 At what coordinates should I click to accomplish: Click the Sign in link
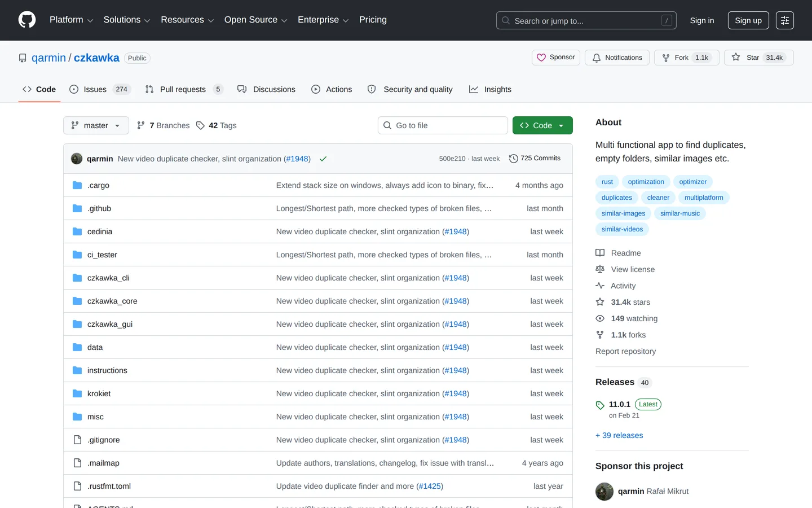click(701, 20)
